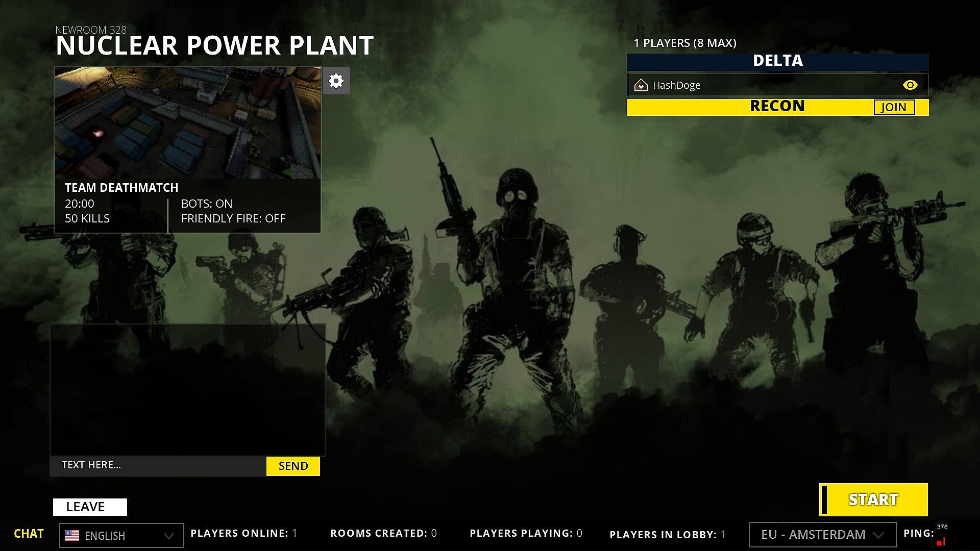Click the rank badge icon beside HashDoge
The height and width of the screenshot is (551, 980).
[641, 85]
